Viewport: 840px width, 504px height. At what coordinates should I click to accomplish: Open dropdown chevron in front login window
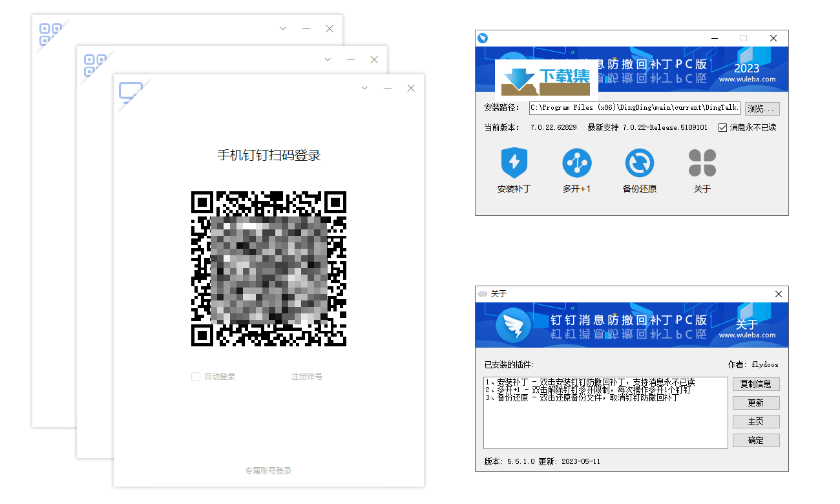[x=364, y=88]
